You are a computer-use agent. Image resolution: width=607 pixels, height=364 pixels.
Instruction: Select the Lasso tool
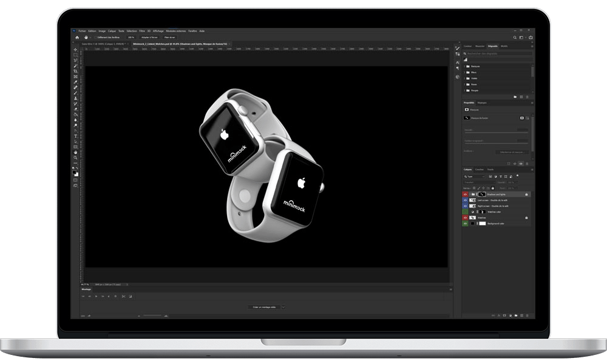coord(75,60)
